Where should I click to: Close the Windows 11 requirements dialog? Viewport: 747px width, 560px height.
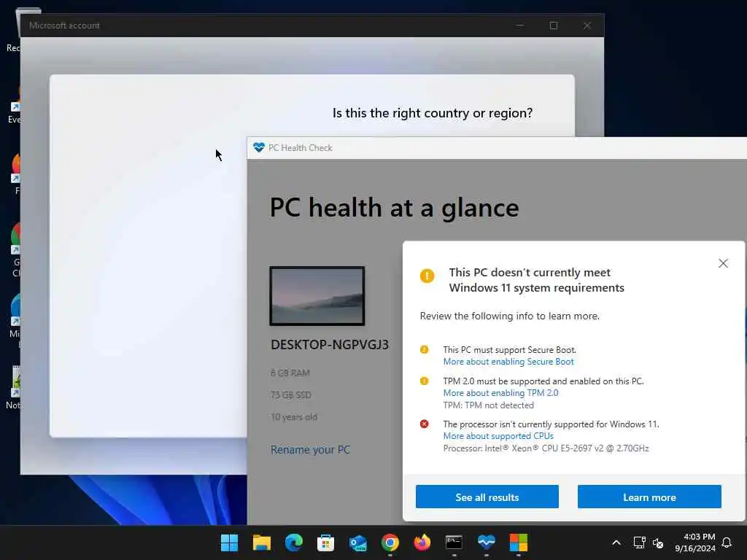(x=723, y=263)
